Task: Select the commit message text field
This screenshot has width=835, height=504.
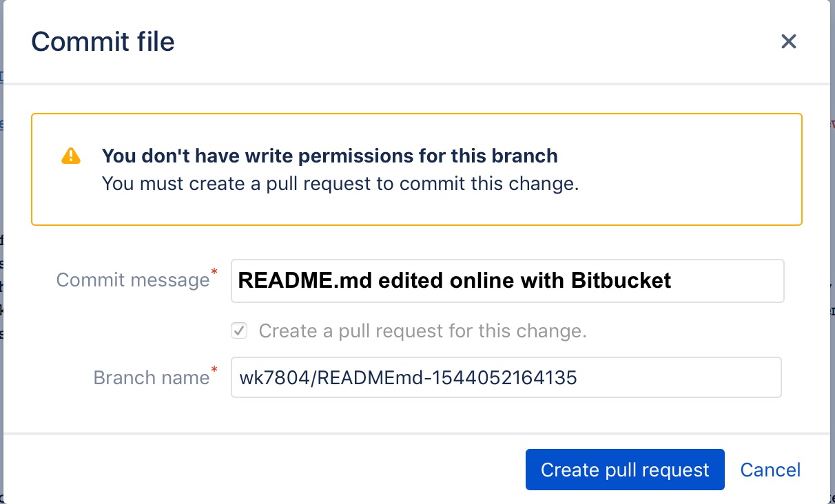Action: point(507,280)
